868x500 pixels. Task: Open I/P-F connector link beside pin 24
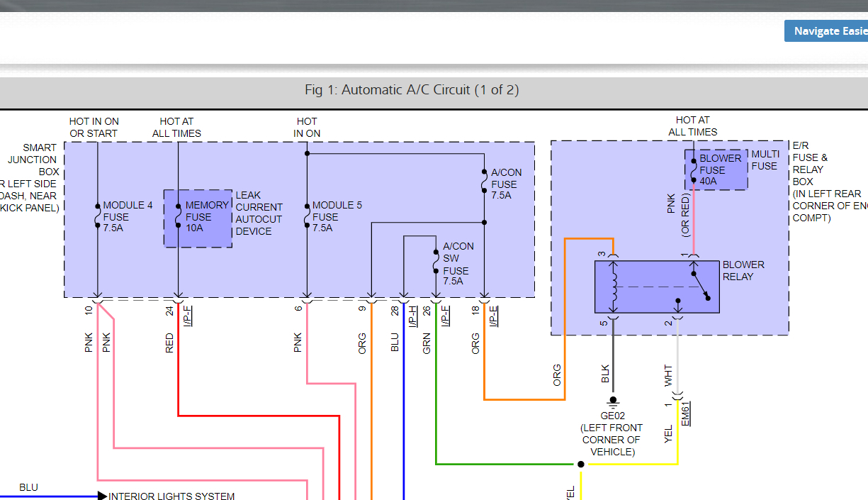tap(188, 316)
